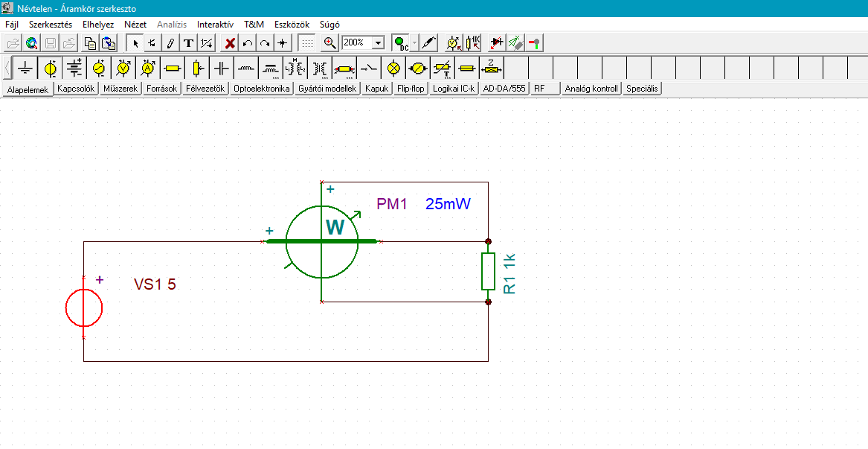
Task: Select the capacitor component icon
Action: [x=222, y=69]
